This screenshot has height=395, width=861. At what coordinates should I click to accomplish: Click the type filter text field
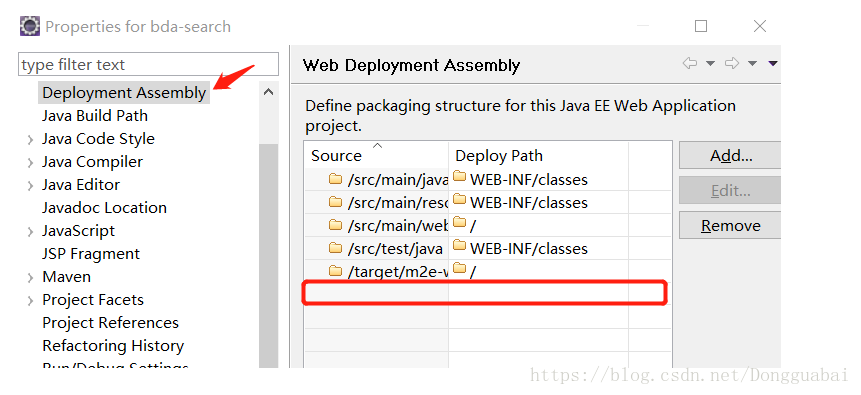click(148, 65)
